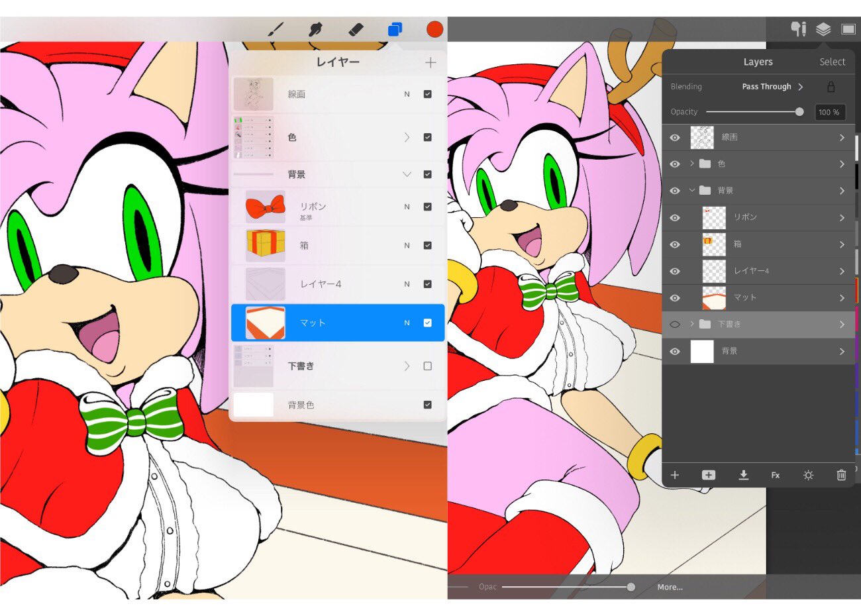Image resolution: width=861 pixels, height=616 pixels.
Task: Collapse 背景 group chevron in Procreate
Action: 407,174
